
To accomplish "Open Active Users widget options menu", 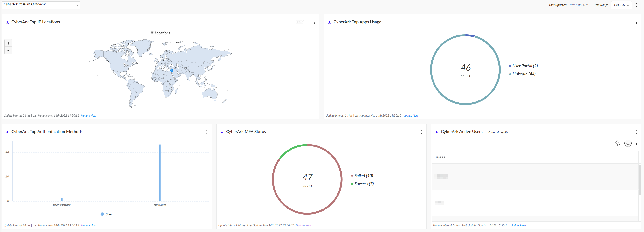I will pyautogui.click(x=636, y=132).
